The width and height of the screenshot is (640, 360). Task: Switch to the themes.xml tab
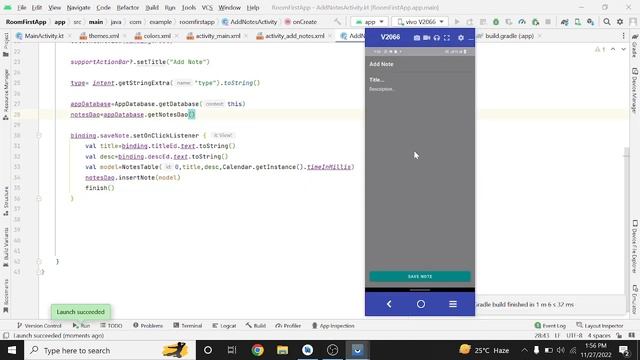point(104,36)
